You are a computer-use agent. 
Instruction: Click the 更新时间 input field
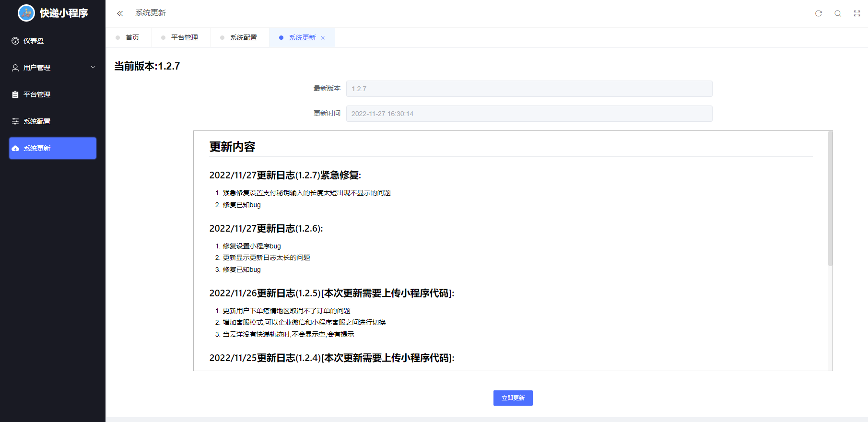[x=529, y=114]
